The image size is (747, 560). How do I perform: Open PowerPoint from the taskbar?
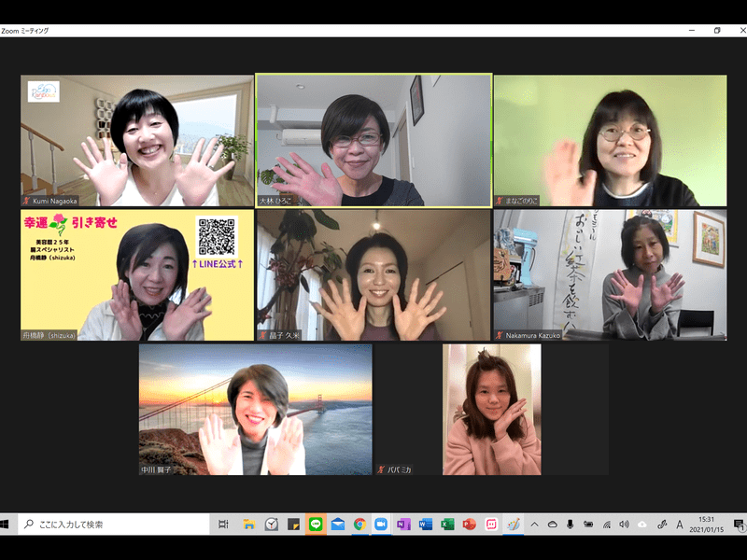[469, 525]
